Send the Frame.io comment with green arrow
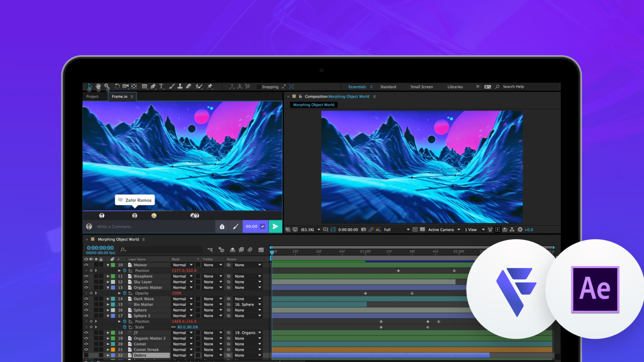The height and width of the screenshot is (362, 644). pos(275,226)
